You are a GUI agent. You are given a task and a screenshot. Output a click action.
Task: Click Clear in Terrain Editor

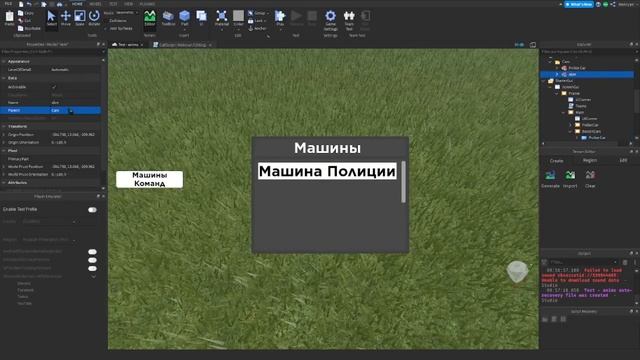pos(590,179)
